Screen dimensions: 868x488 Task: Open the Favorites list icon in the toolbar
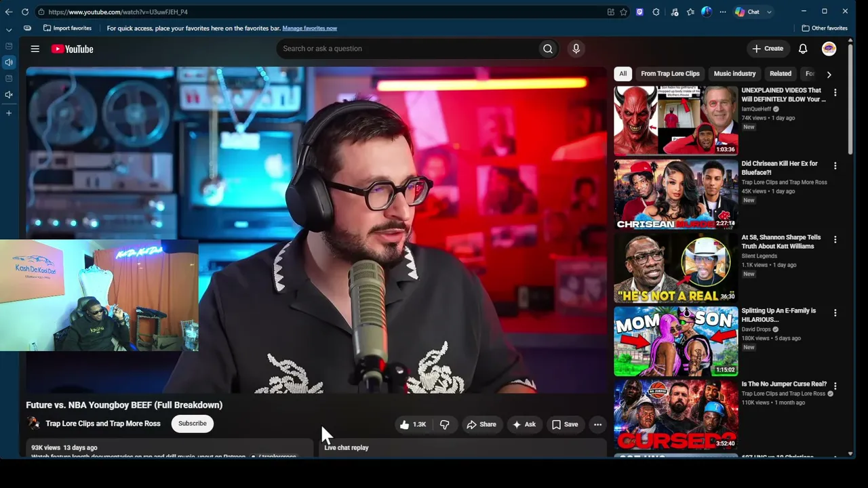tap(690, 12)
